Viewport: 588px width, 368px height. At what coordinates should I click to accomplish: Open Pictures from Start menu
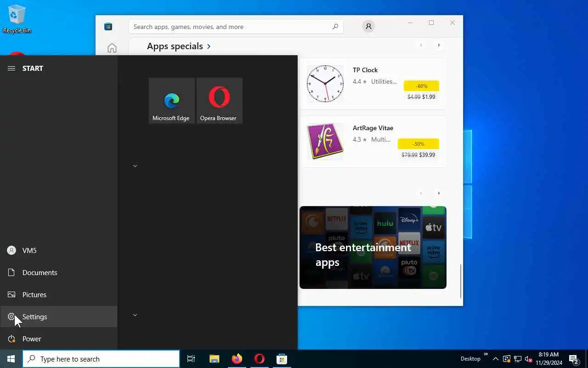pyautogui.click(x=59, y=294)
